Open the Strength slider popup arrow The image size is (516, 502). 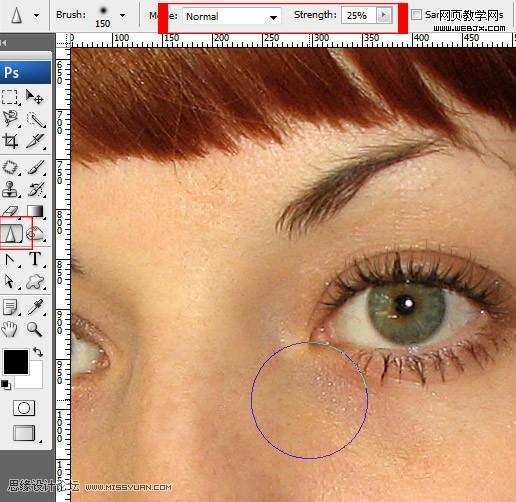(384, 15)
